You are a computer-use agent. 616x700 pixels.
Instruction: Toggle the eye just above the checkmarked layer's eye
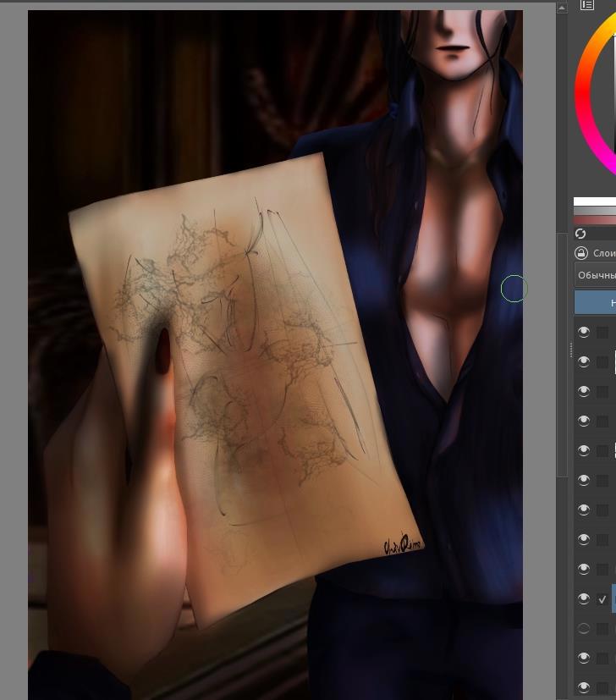click(583, 569)
